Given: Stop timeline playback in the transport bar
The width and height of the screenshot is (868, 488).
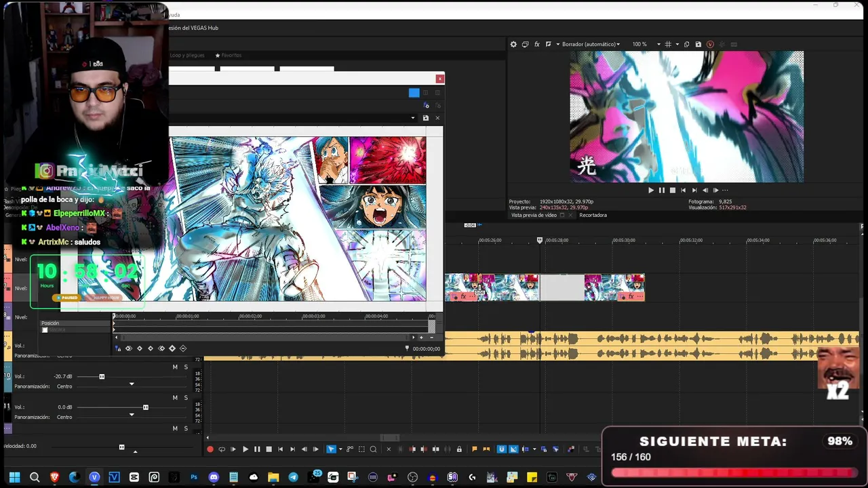Looking at the screenshot, I should [x=269, y=449].
